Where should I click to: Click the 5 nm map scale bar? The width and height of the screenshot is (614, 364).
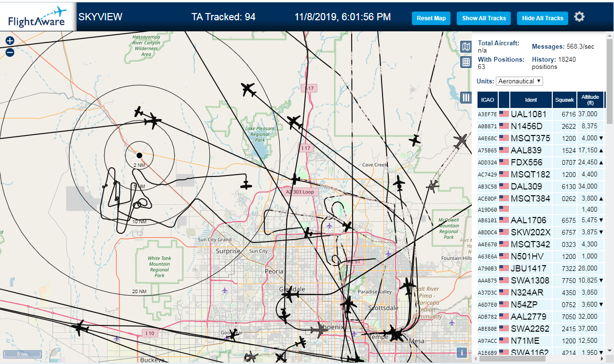click(22, 354)
